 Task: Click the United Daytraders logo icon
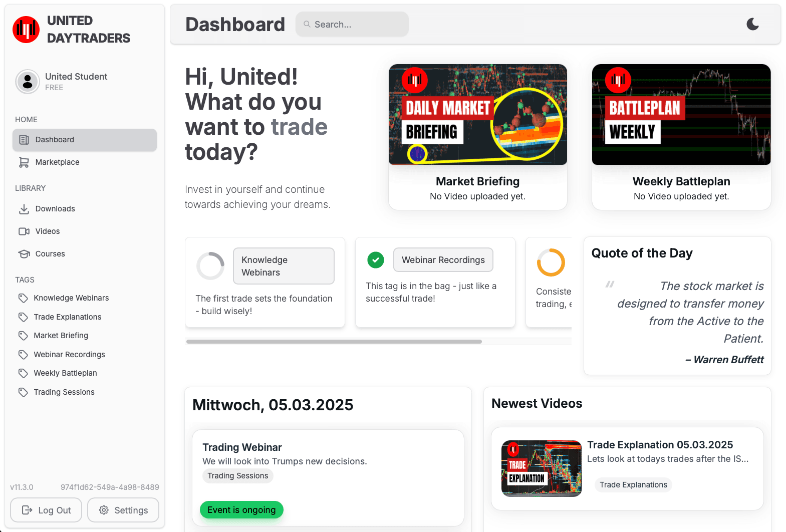(26, 30)
